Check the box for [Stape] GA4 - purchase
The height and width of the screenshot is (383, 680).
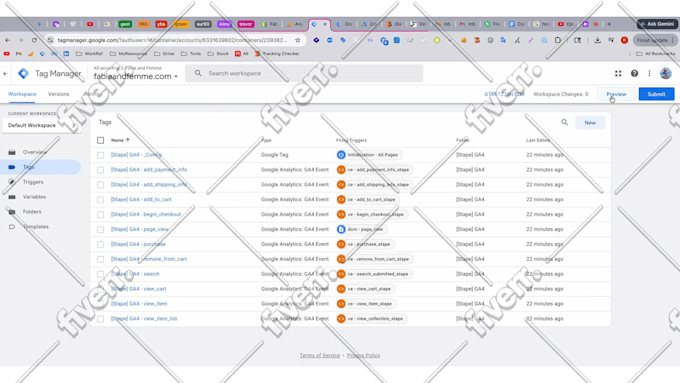coord(101,244)
